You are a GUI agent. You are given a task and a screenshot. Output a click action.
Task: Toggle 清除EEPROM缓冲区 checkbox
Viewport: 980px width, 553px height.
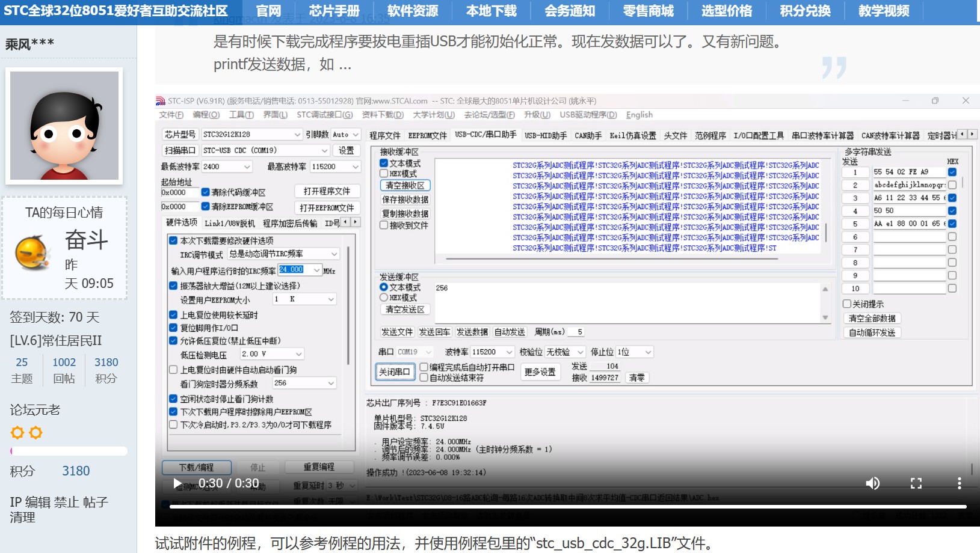pyautogui.click(x=206, y=207)
